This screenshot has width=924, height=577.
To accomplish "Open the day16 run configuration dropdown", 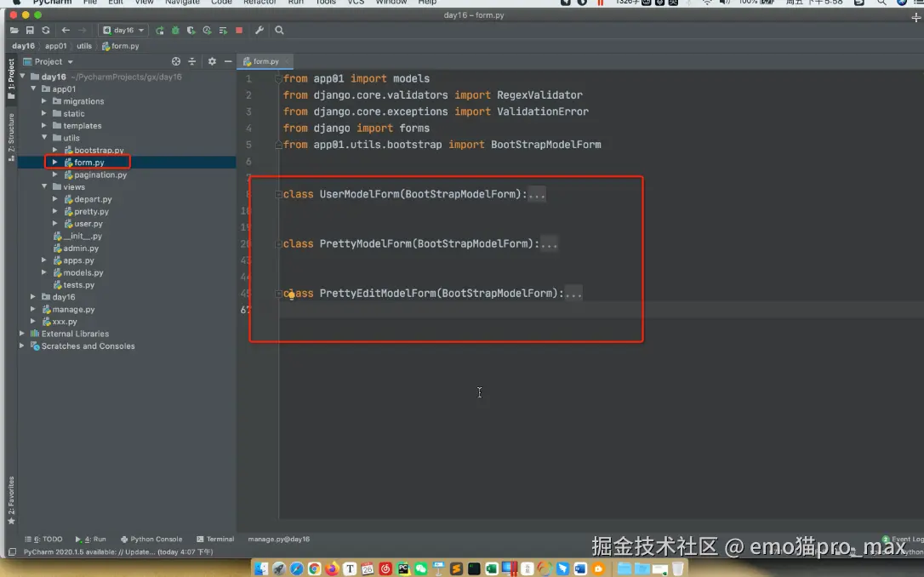I will click(123, 30).
